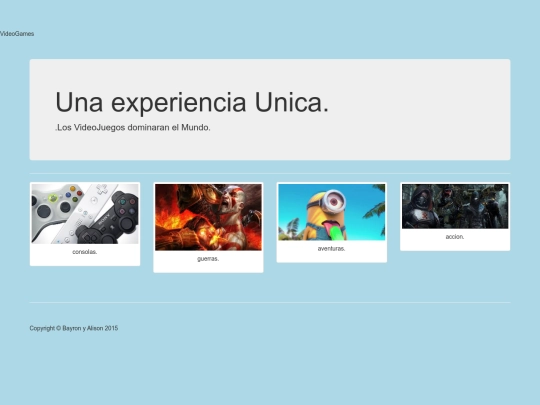Click the 'Los VideoJuegos dominaran el Mundo.' subtitle

pyautogui.click(x=133, y=127)
